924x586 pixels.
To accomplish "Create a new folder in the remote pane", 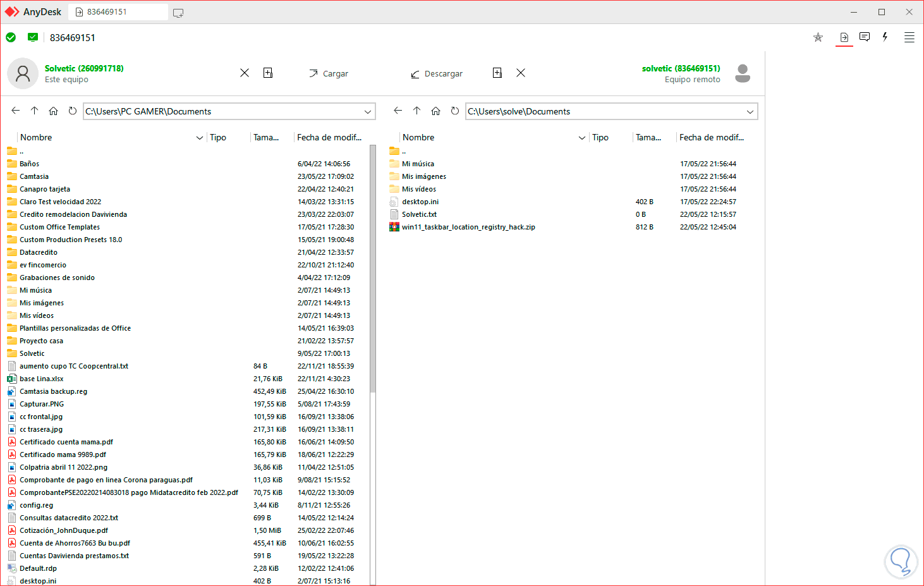I will click(497, 73).
